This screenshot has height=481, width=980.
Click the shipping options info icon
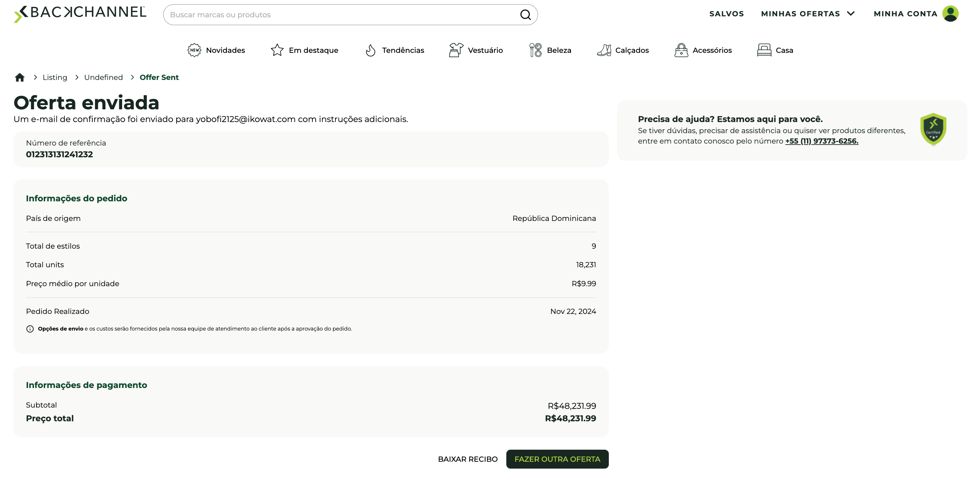[30, 329]
